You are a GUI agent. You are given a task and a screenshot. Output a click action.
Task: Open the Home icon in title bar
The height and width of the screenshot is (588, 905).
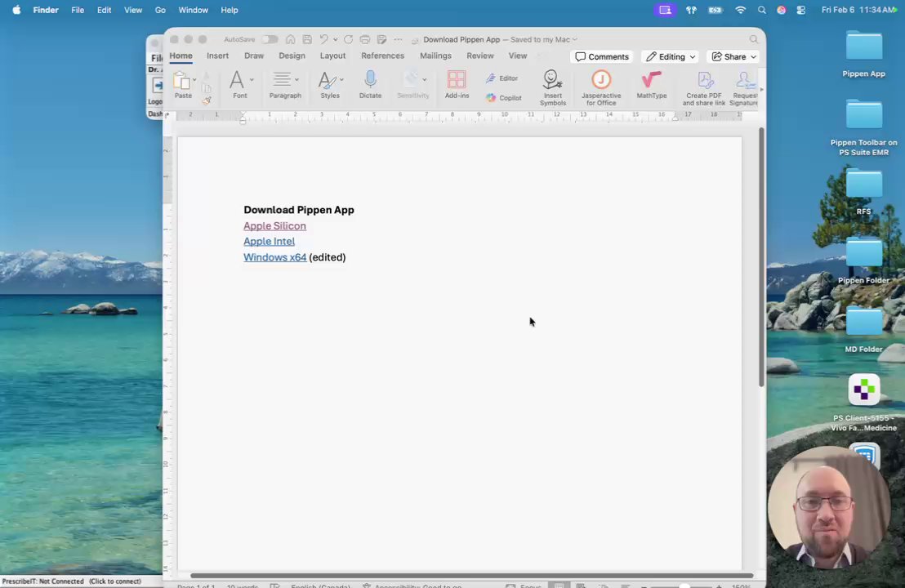[x=290, y=39]
